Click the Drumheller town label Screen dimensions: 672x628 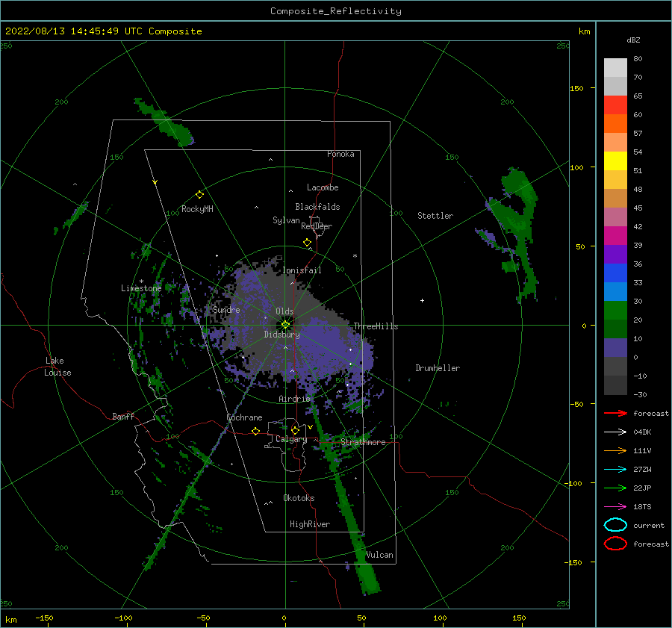438,368
